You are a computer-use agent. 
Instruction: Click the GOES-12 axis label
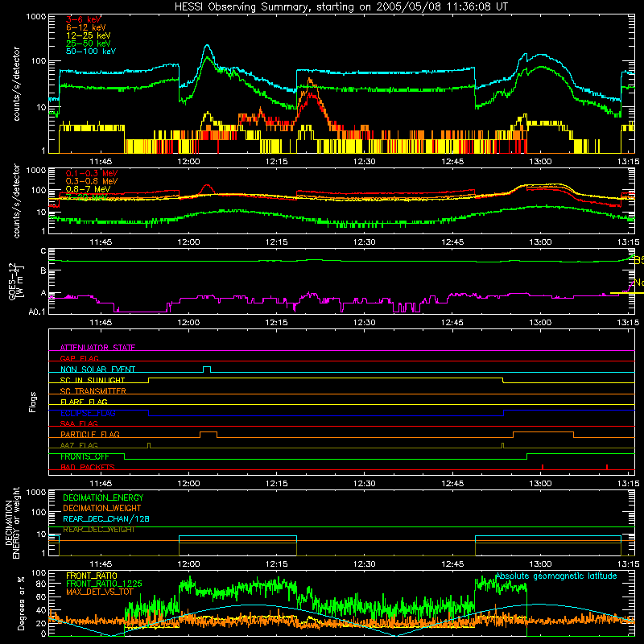coord(15,281)
